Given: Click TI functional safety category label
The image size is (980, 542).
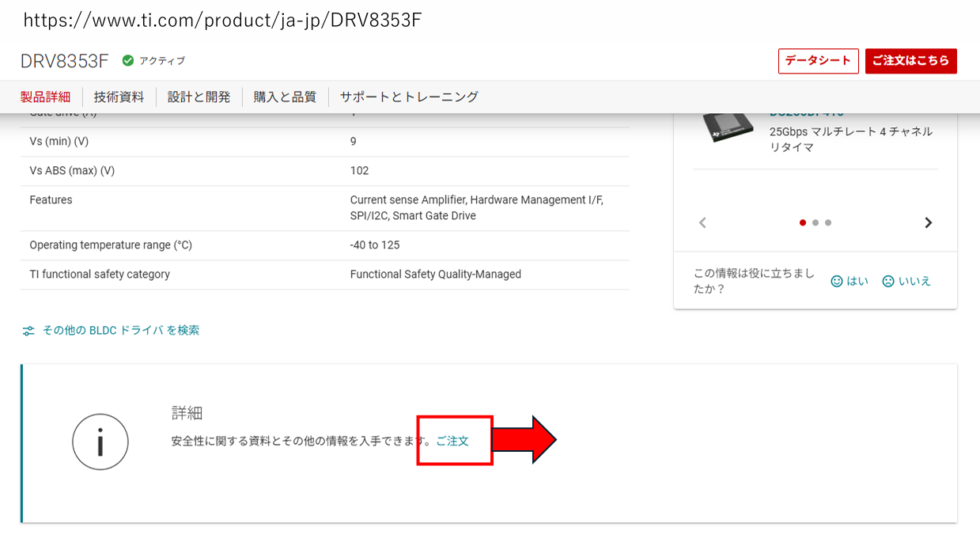Looking at the screenshot, I should pos(100,275).
